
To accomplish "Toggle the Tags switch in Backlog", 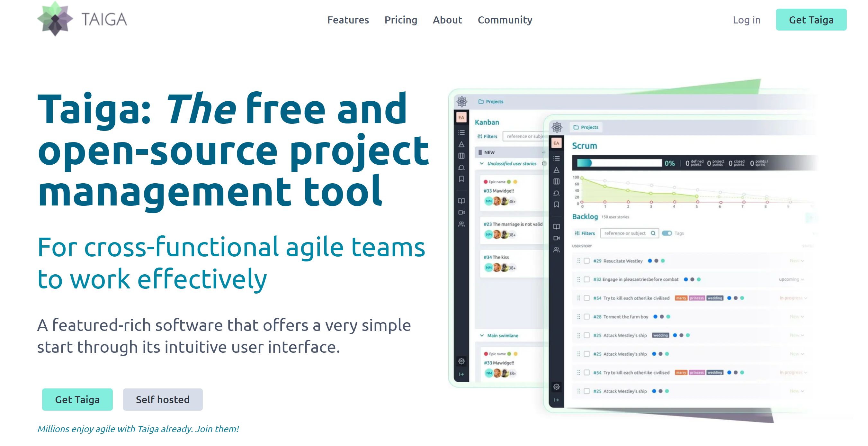I will point(667,233).
